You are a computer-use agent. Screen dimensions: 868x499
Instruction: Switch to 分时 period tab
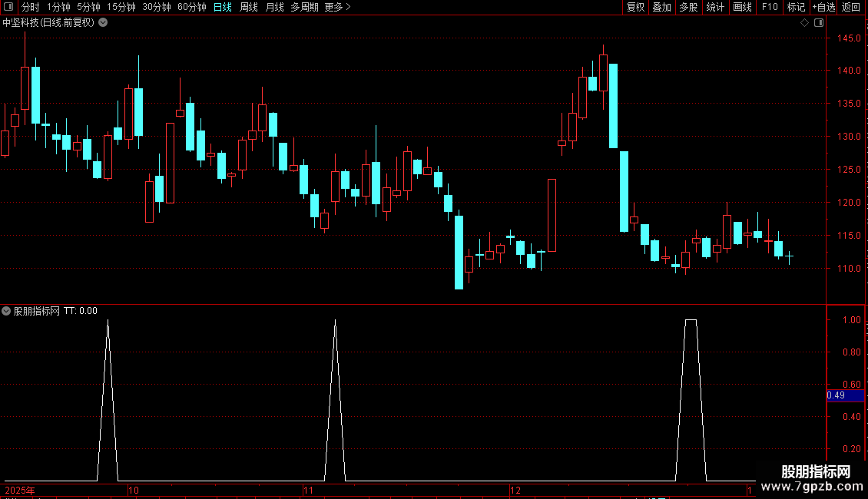coord(31,7)
